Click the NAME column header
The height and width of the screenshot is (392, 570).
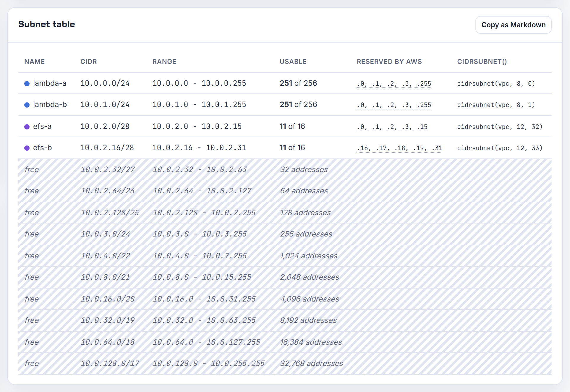35,61
